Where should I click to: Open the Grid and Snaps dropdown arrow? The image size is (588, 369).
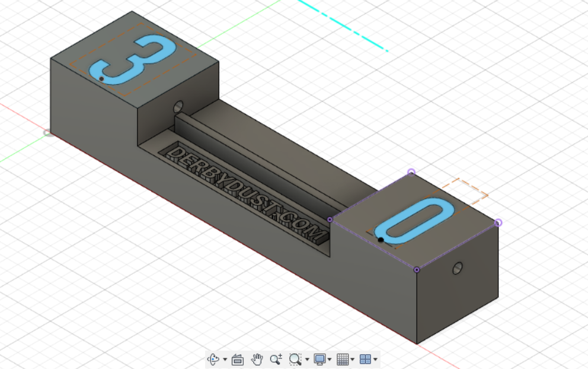[x=352, y=360]
